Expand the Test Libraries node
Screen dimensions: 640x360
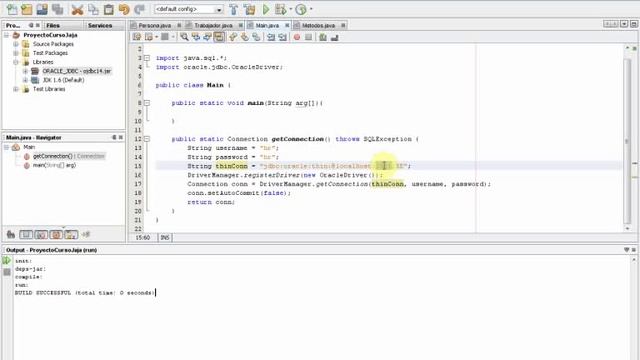[16, 89]
